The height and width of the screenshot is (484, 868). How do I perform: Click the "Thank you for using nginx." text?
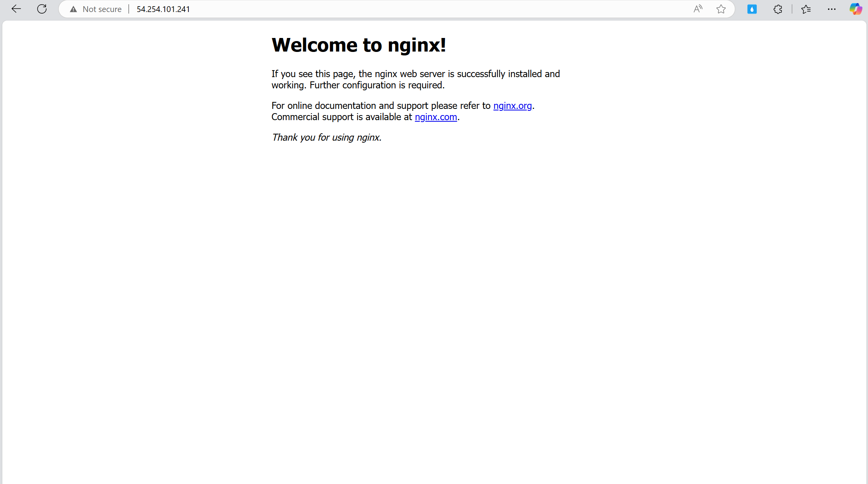pyautogui.click(x=327, y=138)
